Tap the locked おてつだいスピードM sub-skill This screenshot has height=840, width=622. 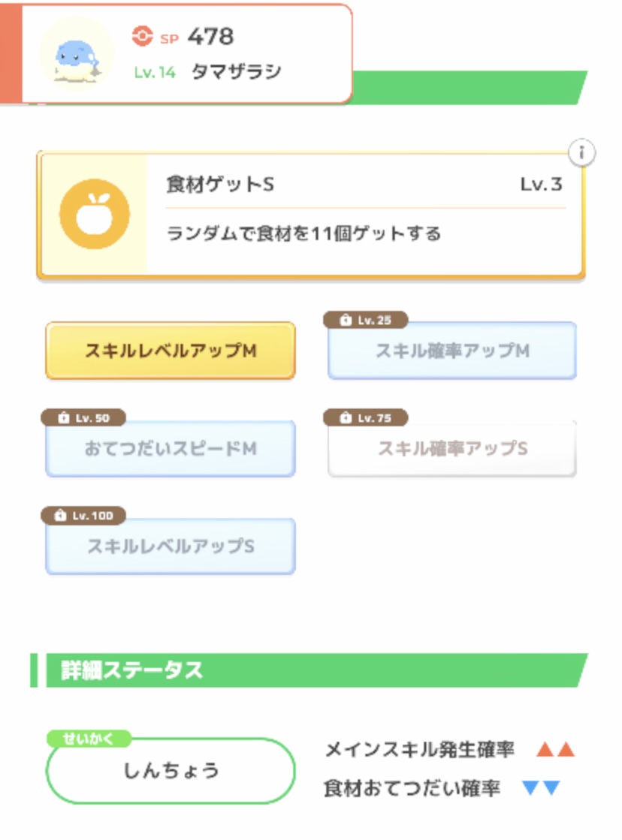(x=171, y=449)
